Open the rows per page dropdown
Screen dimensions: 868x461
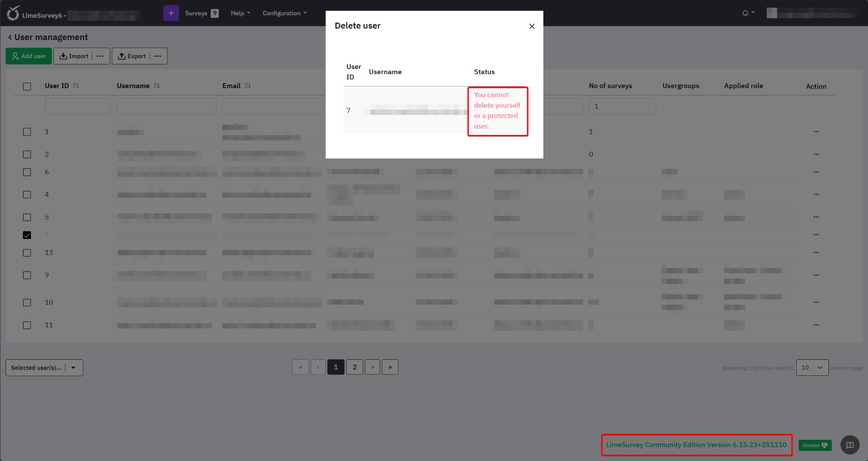click(x=812, y=368)
